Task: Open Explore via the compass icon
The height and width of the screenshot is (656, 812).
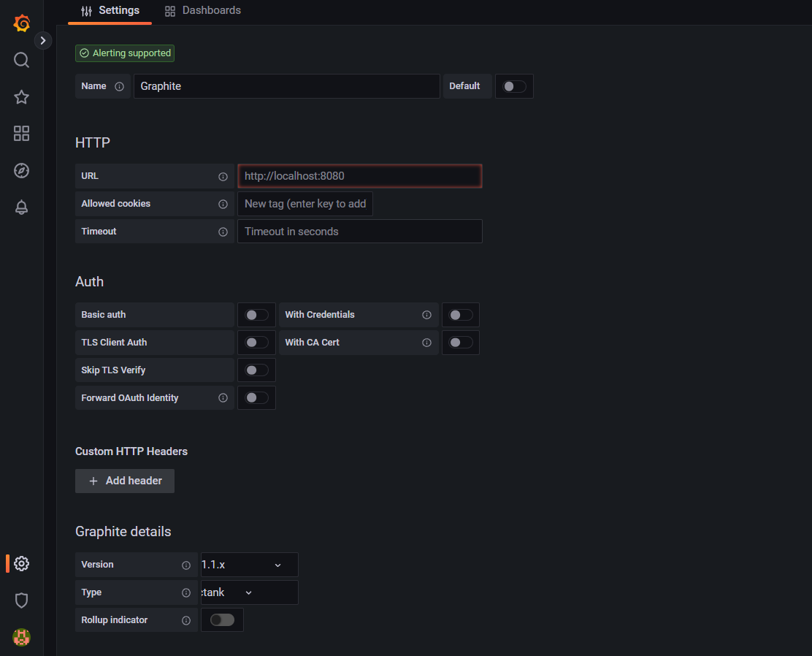Action: click(x=21, y=170)
